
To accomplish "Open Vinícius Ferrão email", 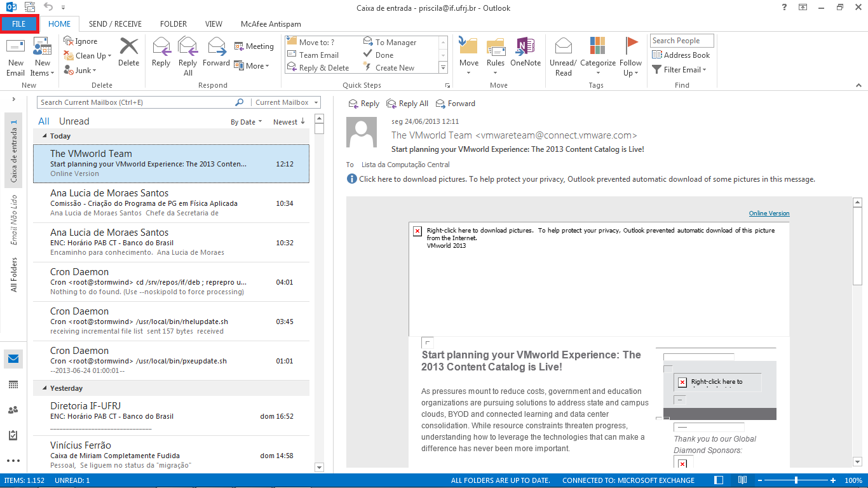I will [172, 455].
